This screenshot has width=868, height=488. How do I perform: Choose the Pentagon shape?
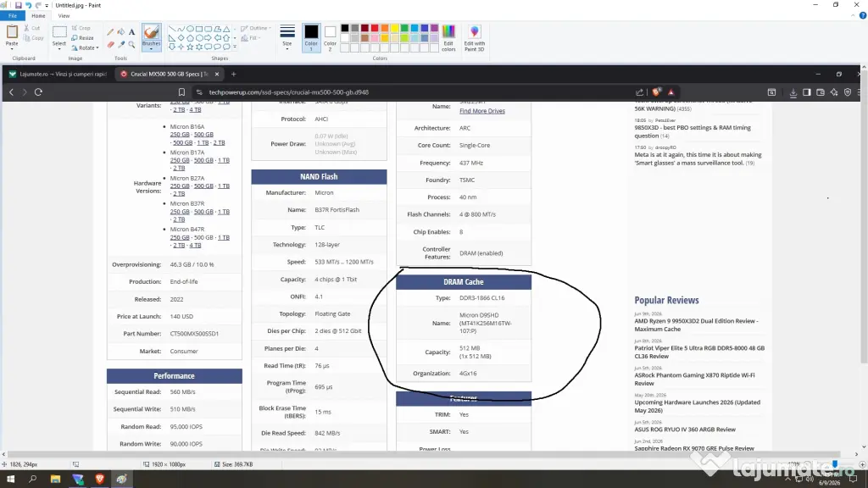click(190, 38)
